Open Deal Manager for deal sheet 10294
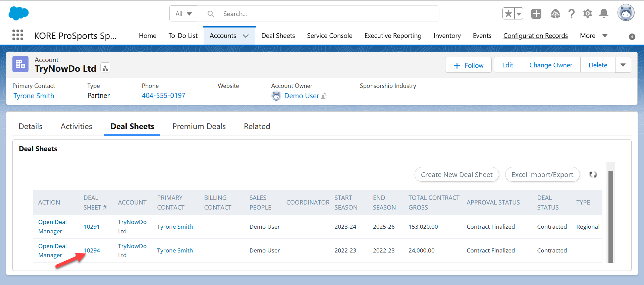Viewport: 644px width, 285px height. (x=52, y=250)
